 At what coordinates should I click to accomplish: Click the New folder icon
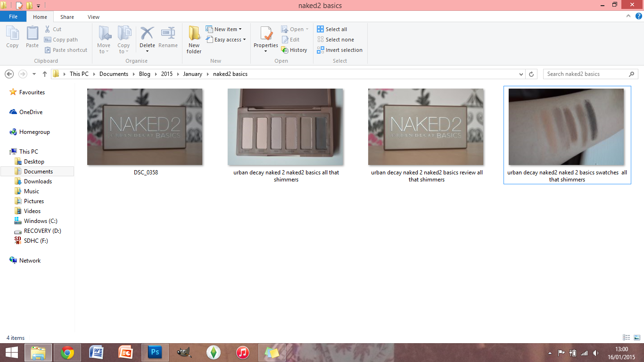[x=194, y=33]
